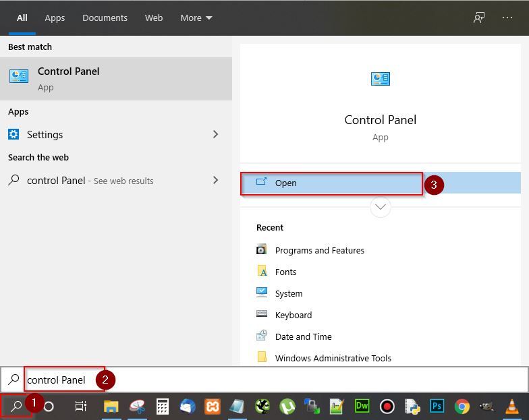Image resolution: width=529 pixels, height=420 pixels.
Task: Open the Python file icon on taskbar
Action: [x=412, y=407]
